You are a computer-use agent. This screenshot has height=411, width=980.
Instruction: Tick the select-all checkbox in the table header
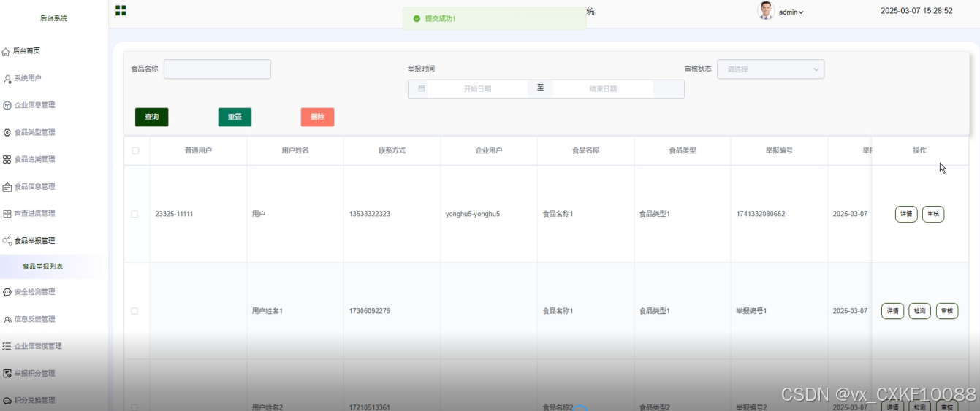coord(135,150)
